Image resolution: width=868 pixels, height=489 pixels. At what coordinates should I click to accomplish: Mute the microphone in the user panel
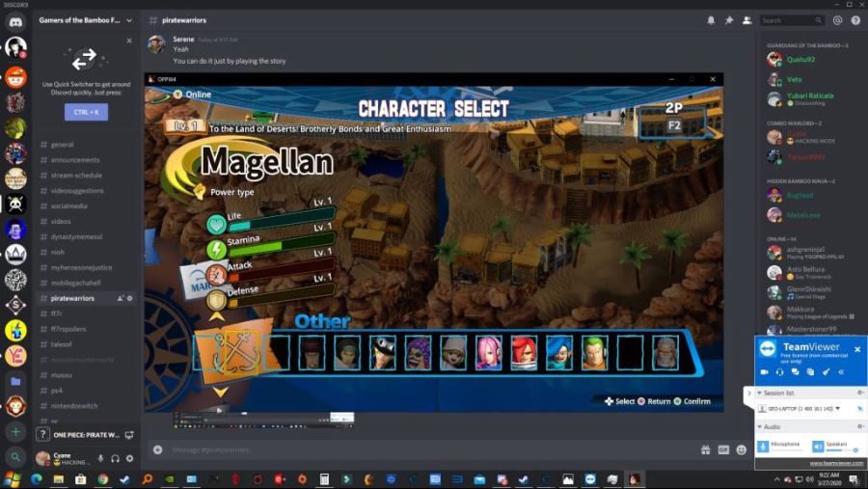[100, 458]
